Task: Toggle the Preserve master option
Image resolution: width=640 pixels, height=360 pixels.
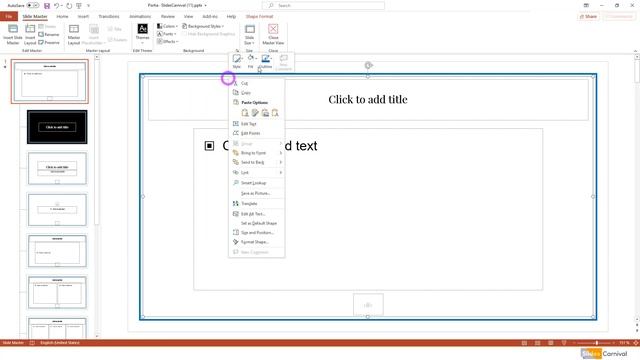Action: click(x=49, y=42)
